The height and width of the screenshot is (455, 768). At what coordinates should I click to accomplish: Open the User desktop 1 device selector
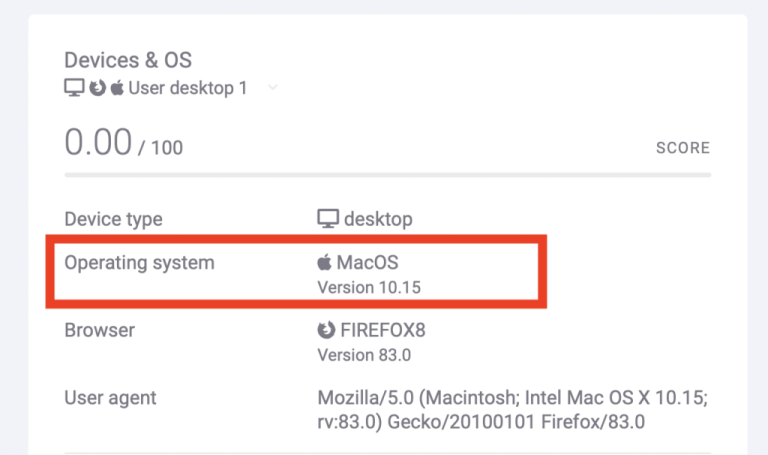[x=187, y=88]
